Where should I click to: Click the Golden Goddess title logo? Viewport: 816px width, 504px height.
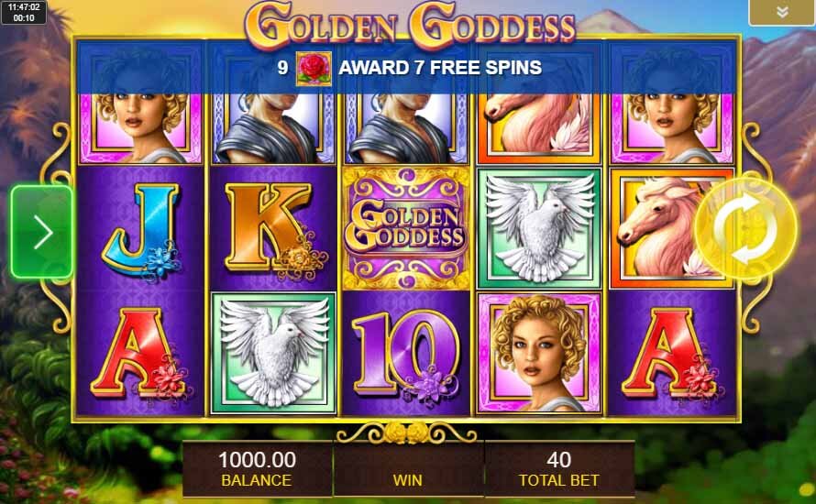(x=410, y=25)
